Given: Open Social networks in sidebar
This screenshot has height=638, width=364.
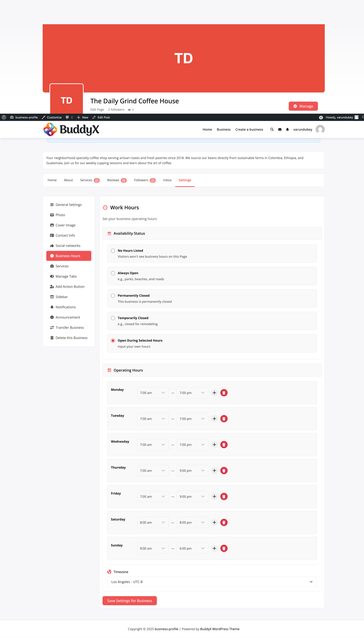Looking at the screenshot, I should 69,246.
